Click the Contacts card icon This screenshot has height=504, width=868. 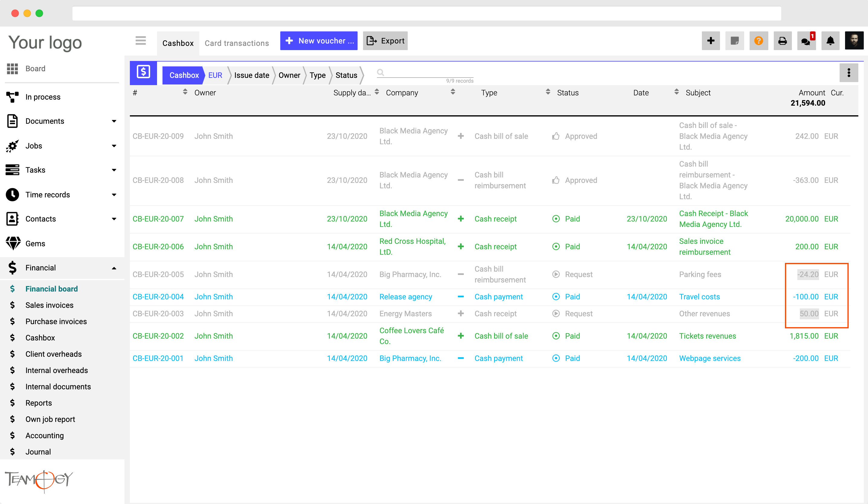pyautogui.click(x=12, y=219)
